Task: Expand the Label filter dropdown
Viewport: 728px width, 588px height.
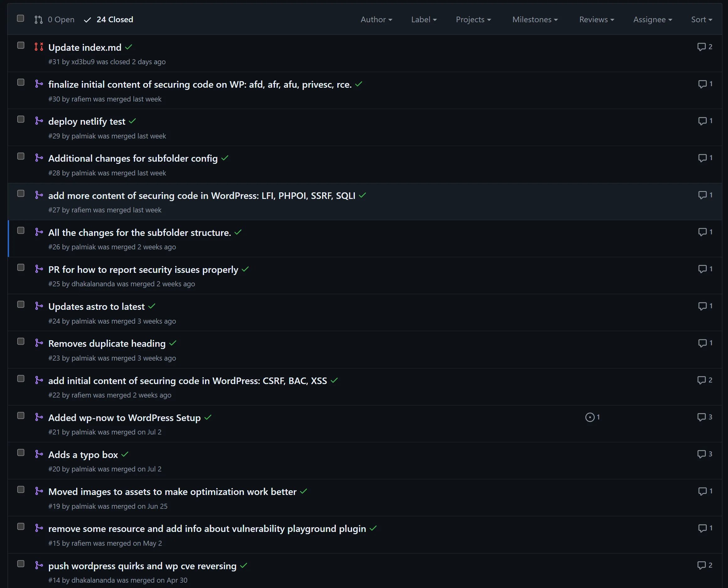Action: pyautogui.click(x=424, y=20)
